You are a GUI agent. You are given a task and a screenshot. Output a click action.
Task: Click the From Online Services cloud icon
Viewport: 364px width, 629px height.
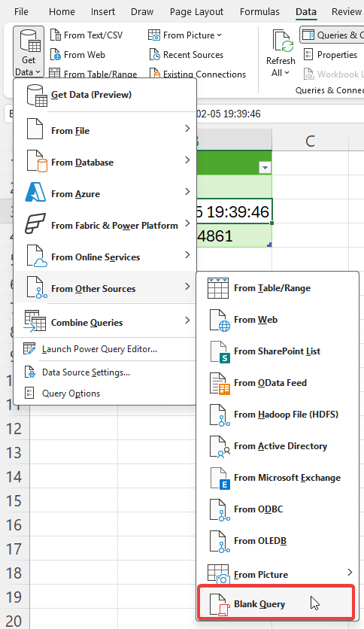[x=37, y=256]
